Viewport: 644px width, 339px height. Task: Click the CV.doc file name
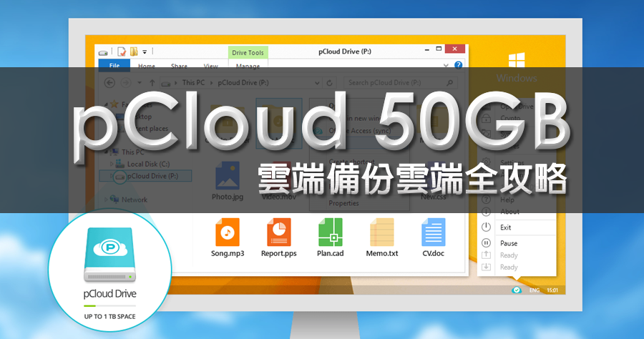[x=434, y=254]
